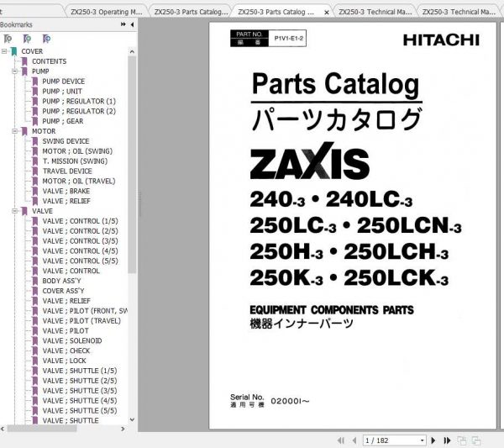Viewport: 504px width, 448px height.
Task: Open VALVE ; CHECK bookmark
Action: pyautogui.click(x=66, y=350)
